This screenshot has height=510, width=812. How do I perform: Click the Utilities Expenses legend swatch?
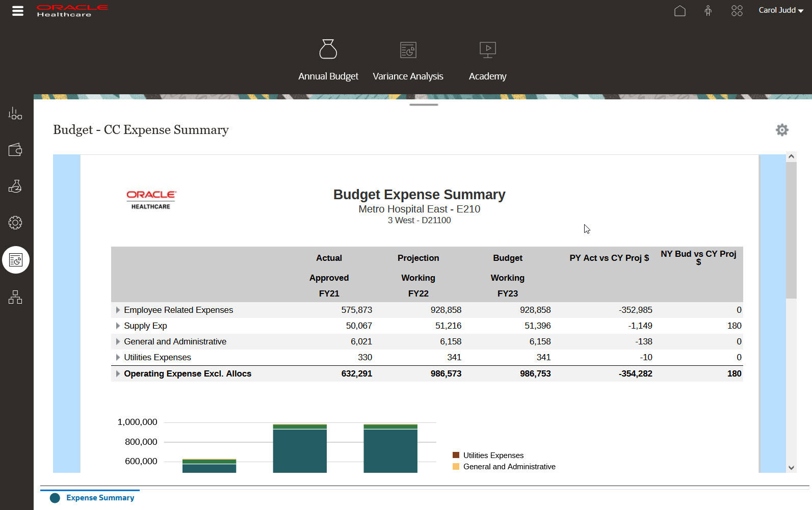pyautogui.click(x=456, y=455)
